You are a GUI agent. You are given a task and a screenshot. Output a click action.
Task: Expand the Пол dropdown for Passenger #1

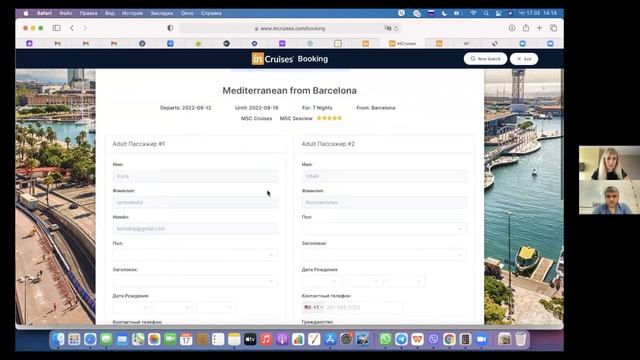[195, 255]
